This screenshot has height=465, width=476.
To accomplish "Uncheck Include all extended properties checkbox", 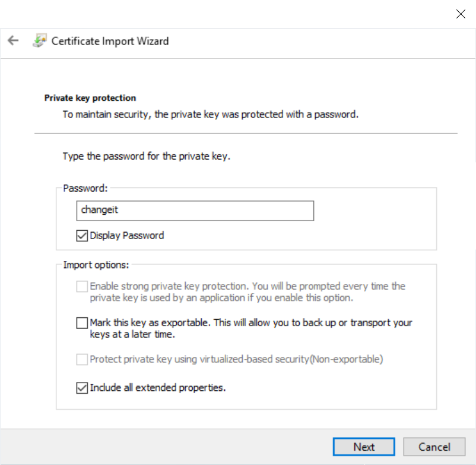I will coord(82,388).
